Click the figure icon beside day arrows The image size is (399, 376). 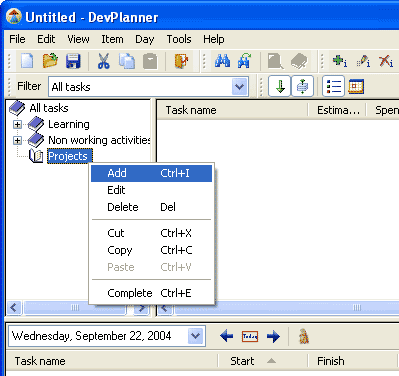point(304,336)
